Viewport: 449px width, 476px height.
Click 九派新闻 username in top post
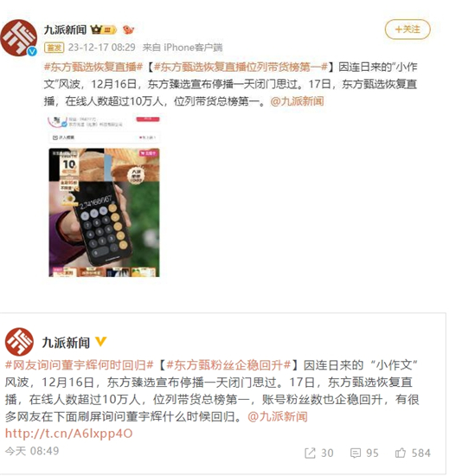[65, 29]
